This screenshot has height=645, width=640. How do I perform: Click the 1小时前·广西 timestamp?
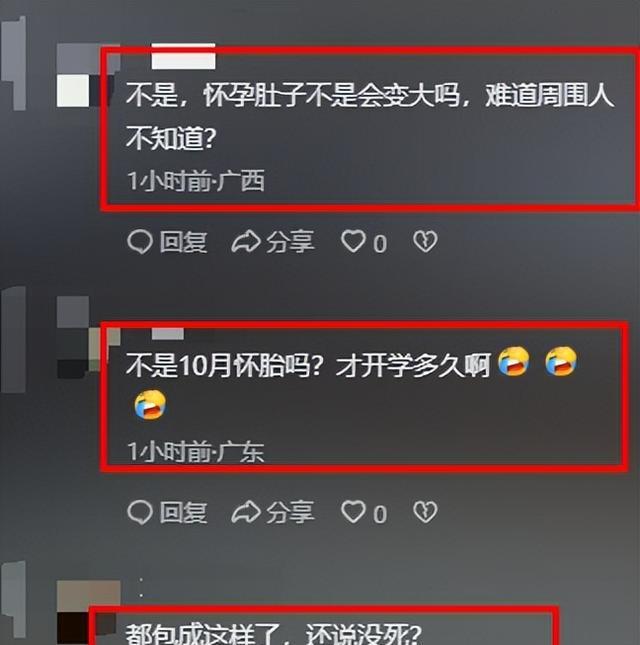click(x=196, y=181)
